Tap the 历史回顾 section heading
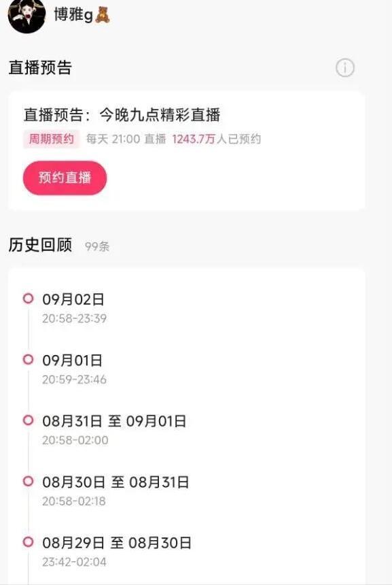392x585 pixels. (x=40, y=245)
